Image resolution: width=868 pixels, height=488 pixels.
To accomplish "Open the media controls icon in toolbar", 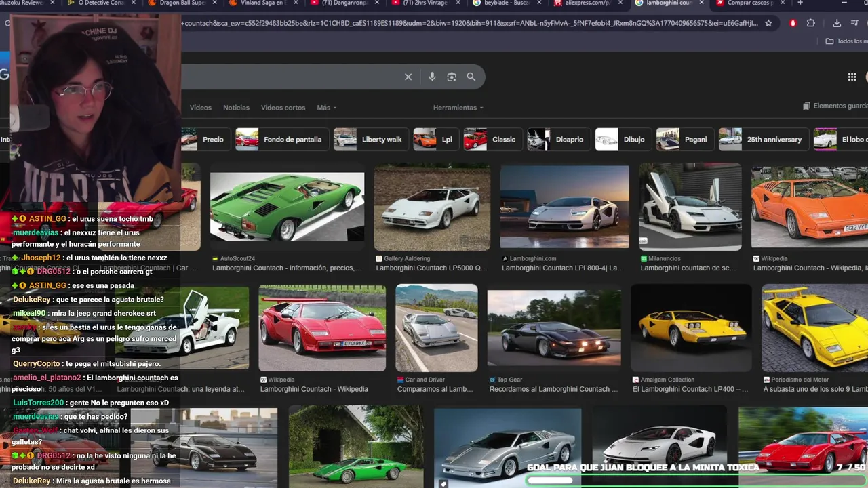I will [x=853, y=23].
